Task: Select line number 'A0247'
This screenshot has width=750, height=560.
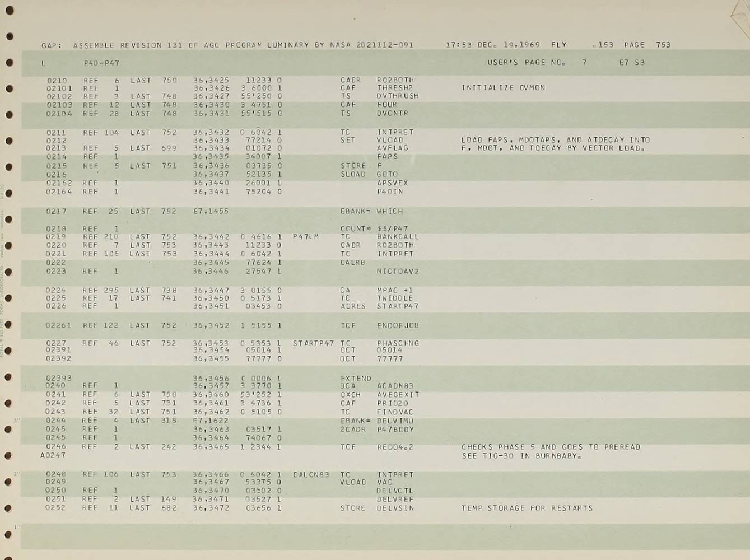Action: pos(53,455)
